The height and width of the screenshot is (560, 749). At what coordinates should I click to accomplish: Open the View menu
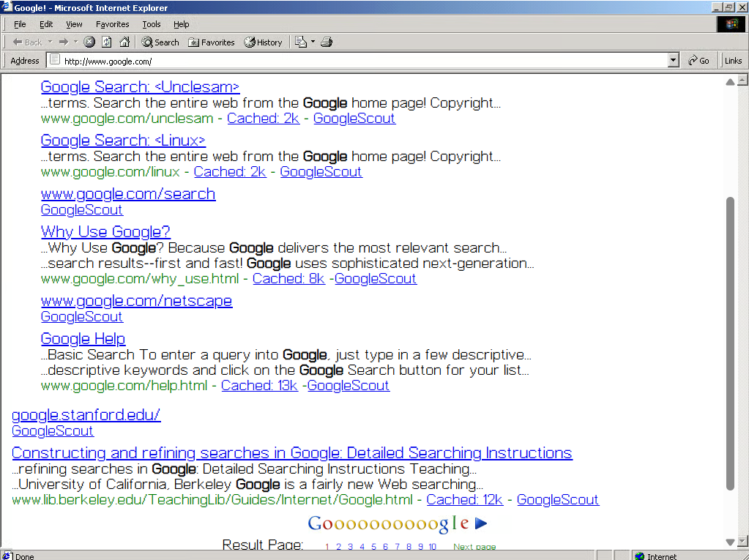click(74, 24)
